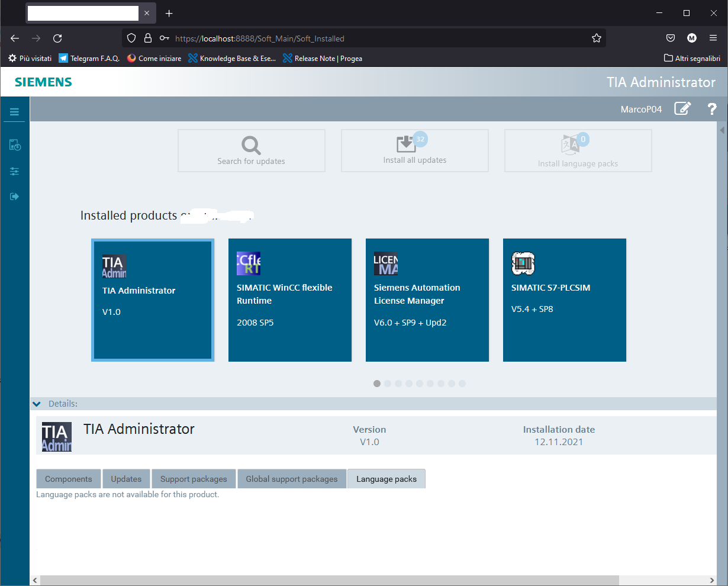Select the TIA Administrator V1.0 product tile
The width and height of the screenshot is (728, 586).
(153, 300)
